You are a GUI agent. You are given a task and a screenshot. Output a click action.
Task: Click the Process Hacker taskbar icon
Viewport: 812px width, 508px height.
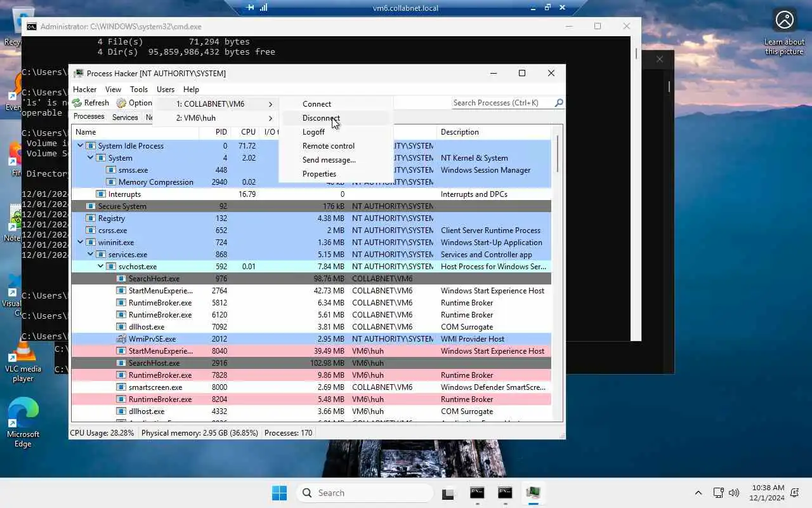533,493
